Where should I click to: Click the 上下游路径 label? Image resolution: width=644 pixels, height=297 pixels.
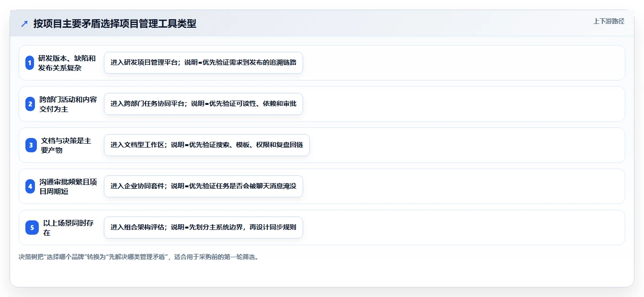pos(609,21)
